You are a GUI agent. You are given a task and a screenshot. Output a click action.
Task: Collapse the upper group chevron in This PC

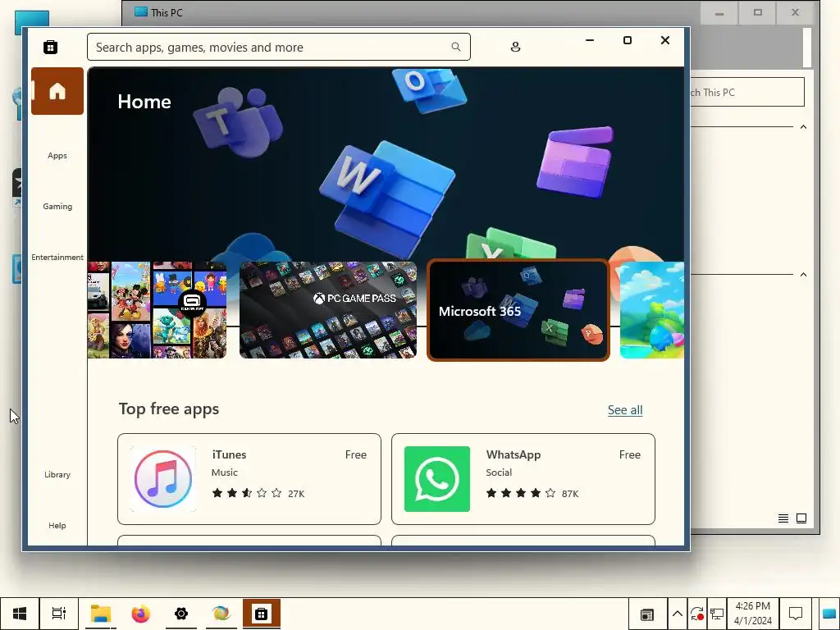tap(804, 127)
